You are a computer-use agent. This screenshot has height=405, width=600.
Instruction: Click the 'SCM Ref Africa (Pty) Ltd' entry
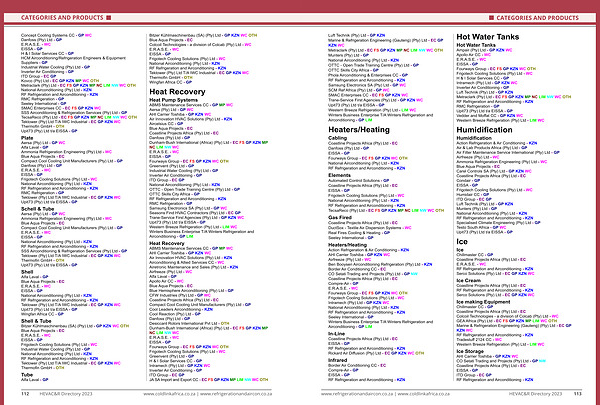350,90
